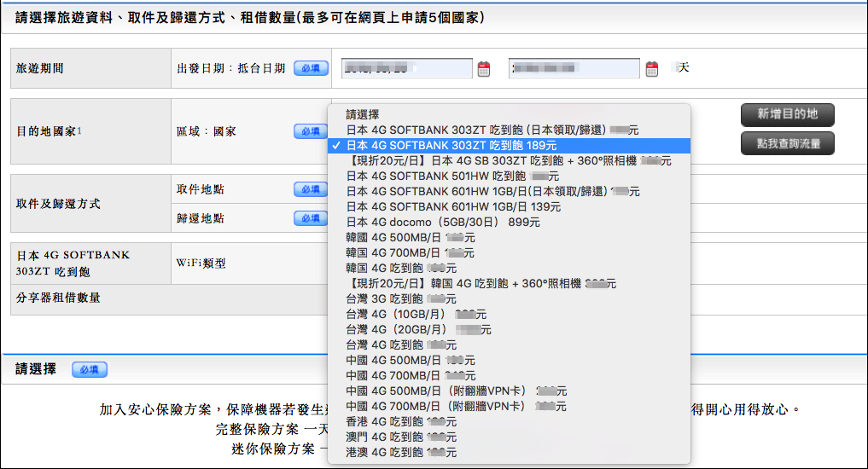Select 韓国 4G 吃到飽 + 360°照相機 option

510,284
